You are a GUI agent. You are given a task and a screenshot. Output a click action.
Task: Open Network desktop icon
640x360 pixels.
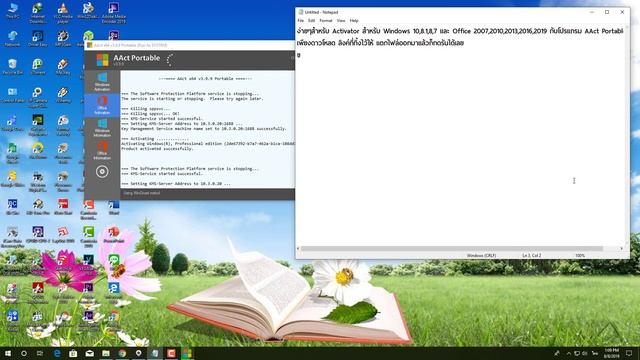pyautogui.click(x=13, y=38)
